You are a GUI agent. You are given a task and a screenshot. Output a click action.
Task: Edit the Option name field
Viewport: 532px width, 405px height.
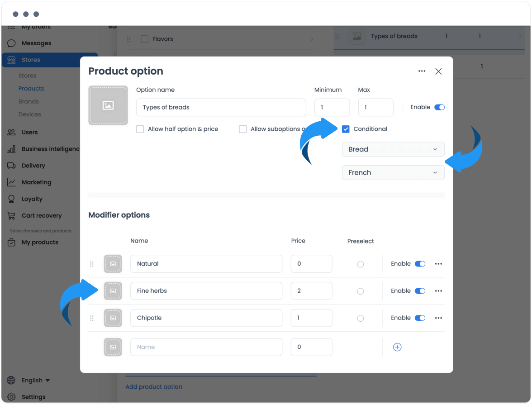click(221, 107)
